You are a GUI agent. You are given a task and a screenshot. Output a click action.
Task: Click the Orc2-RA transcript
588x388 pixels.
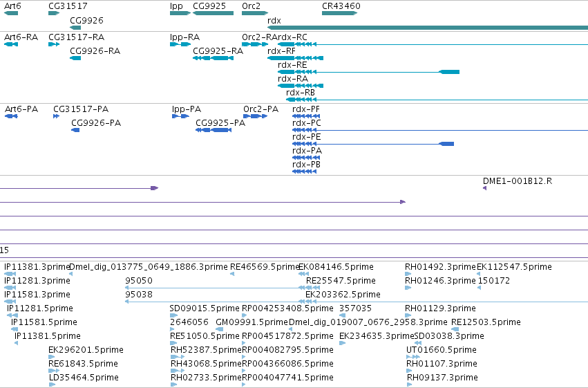tap(255, 44)
